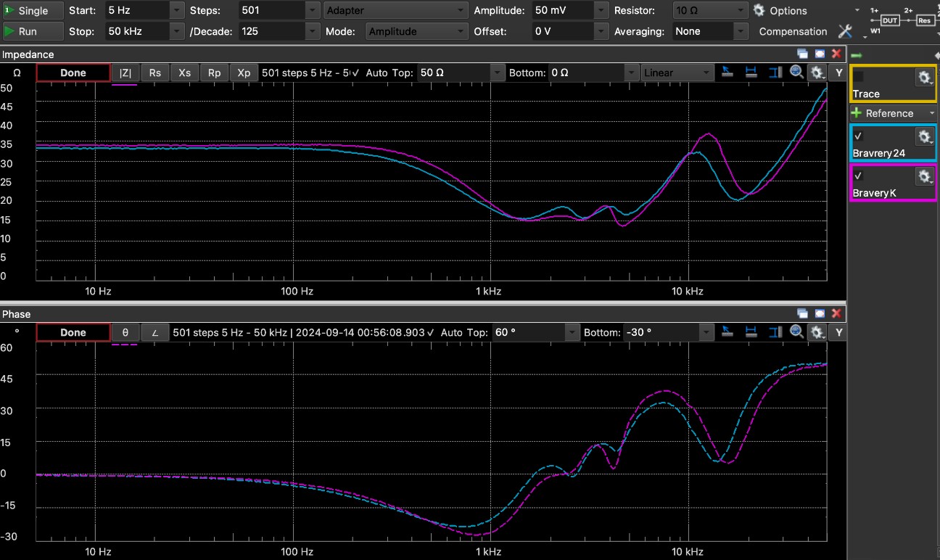
Task: Open the Start frequency dropdown
Action: click(178, 10)
